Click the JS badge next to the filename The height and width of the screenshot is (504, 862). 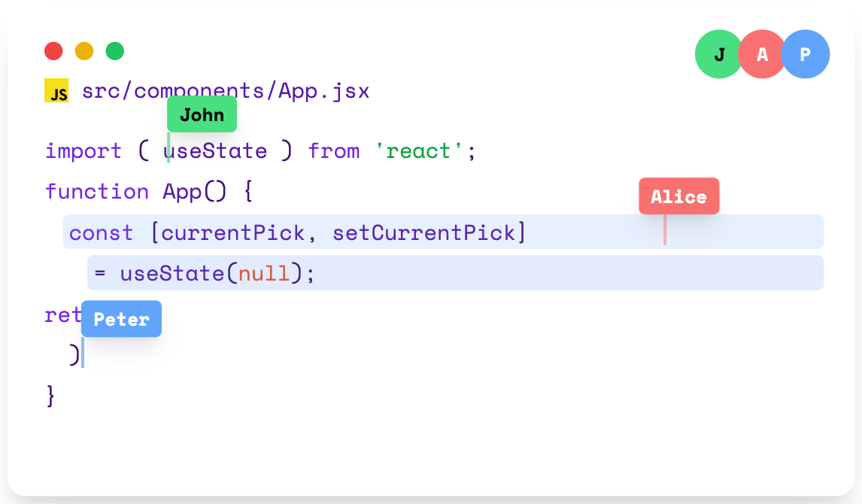pos(56,90)
